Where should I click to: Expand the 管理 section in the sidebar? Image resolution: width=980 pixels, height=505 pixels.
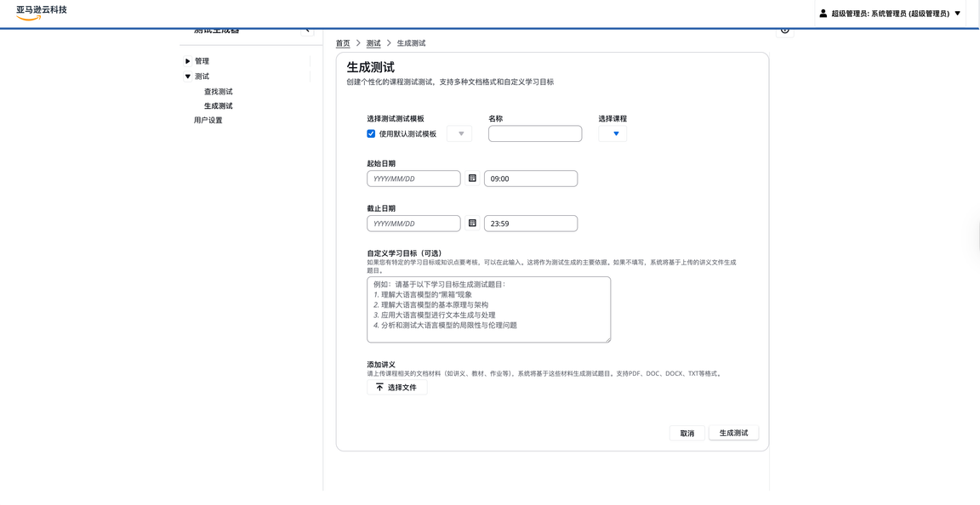coord(188,60)
